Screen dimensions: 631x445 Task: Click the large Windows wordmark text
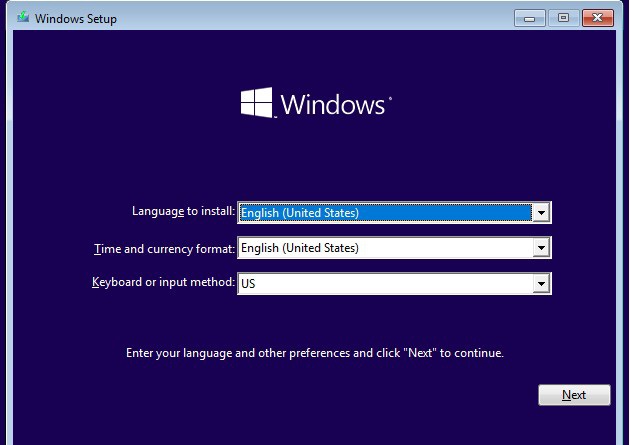coord(332,105)
